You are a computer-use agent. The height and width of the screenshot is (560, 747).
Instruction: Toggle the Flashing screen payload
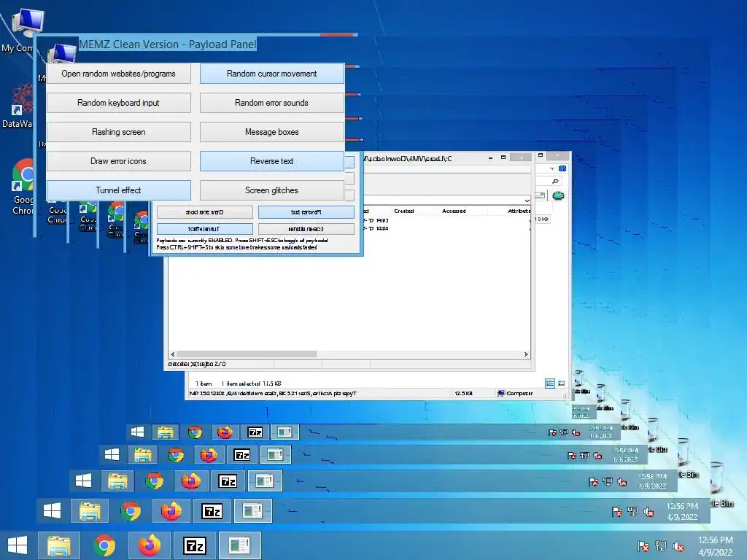click(x=119, y=132)
